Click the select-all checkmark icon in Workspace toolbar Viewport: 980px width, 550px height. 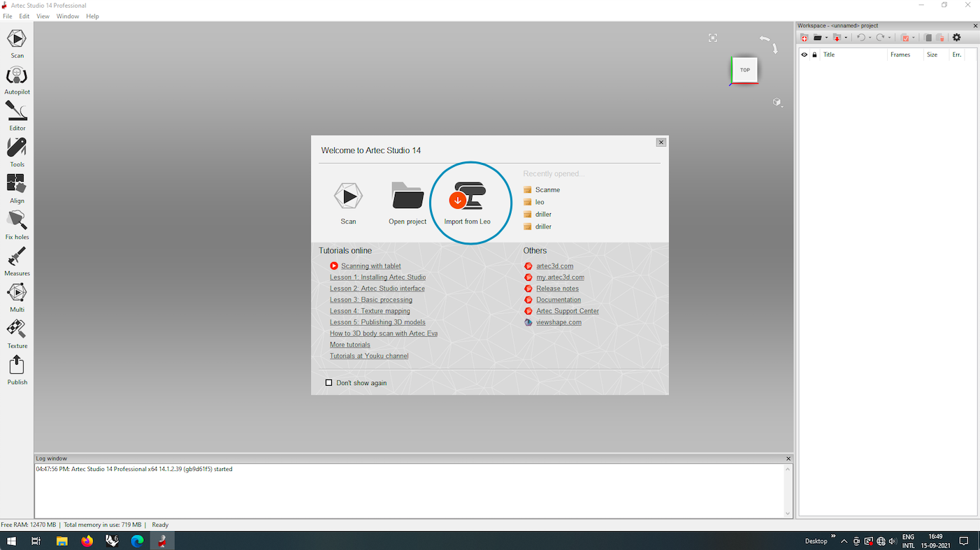click(905, 38)
